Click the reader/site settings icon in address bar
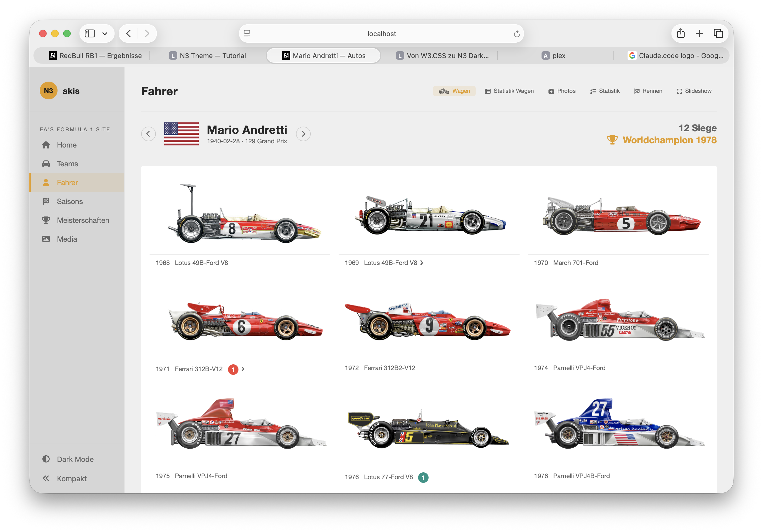This screenshot has width=763, height=532. coord(247,33)
